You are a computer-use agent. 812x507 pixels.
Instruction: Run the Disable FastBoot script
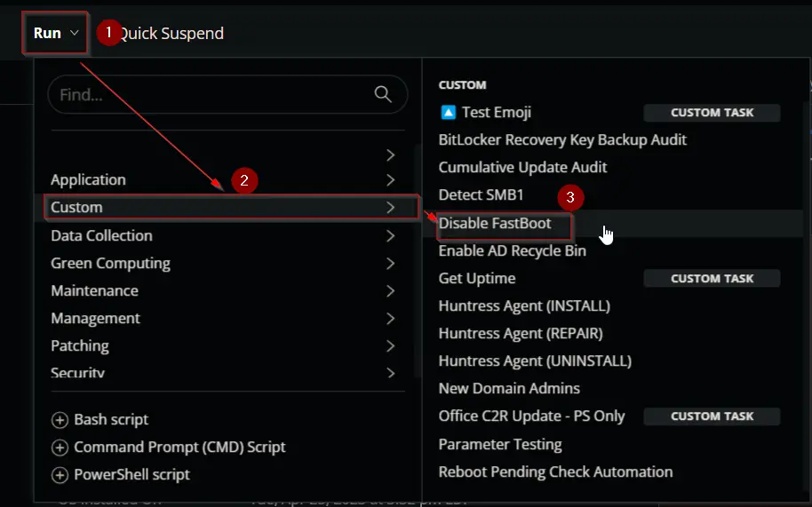click(495, 224)
